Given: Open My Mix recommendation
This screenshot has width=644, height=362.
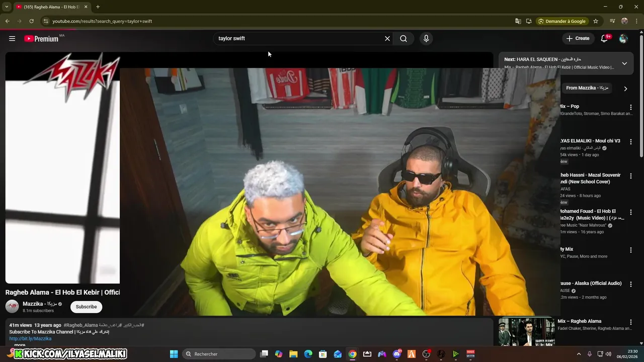Looking at the screenshot, I should (x=567, y=249).
